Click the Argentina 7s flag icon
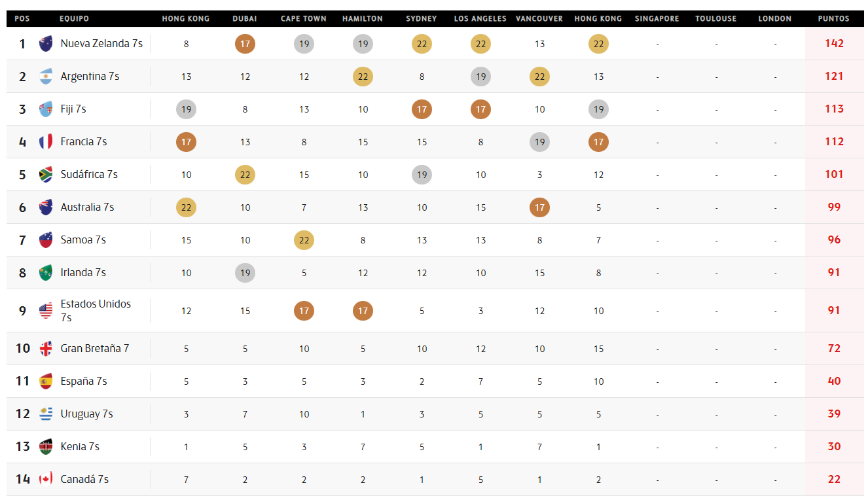 46,77
